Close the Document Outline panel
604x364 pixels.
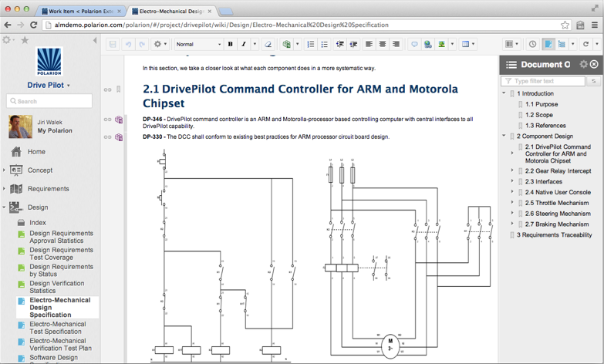(x=595, y=64)
